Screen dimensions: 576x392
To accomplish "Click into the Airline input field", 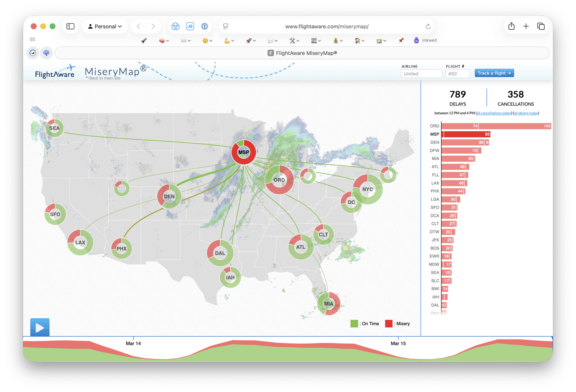I will coord(421,74).
